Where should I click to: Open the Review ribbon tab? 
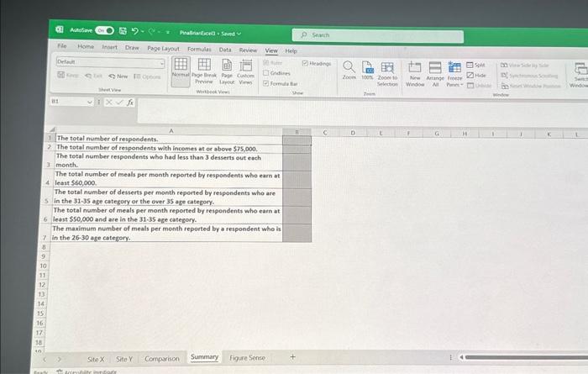click(249, 50)
